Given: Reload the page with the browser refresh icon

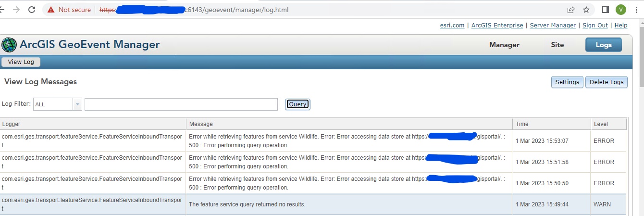Looking at the screenshot, I should 32,10.
